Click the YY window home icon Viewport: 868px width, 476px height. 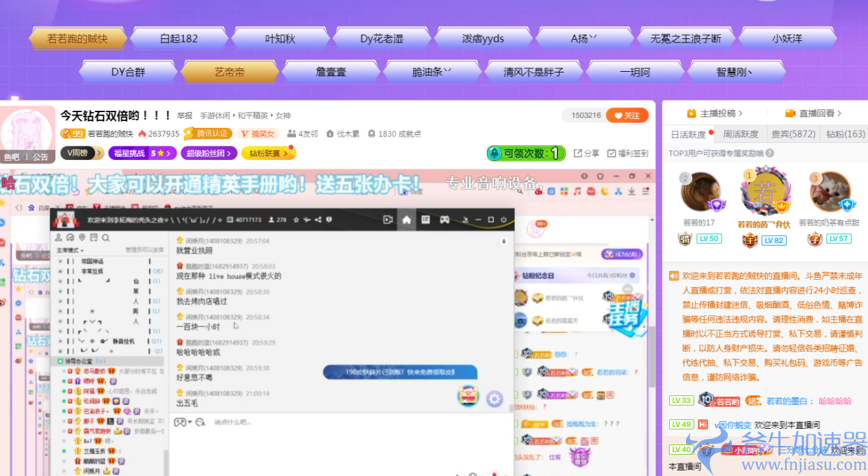[406, 220]
